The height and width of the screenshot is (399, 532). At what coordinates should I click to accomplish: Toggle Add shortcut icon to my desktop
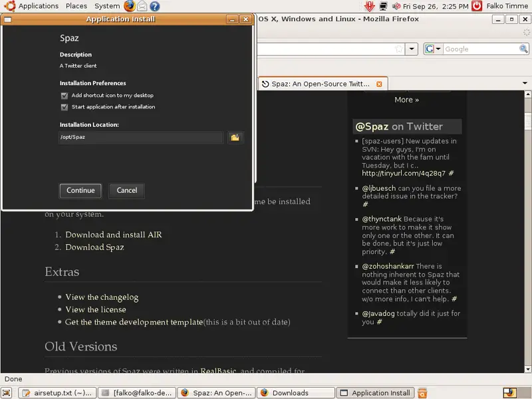pos(65,96)
